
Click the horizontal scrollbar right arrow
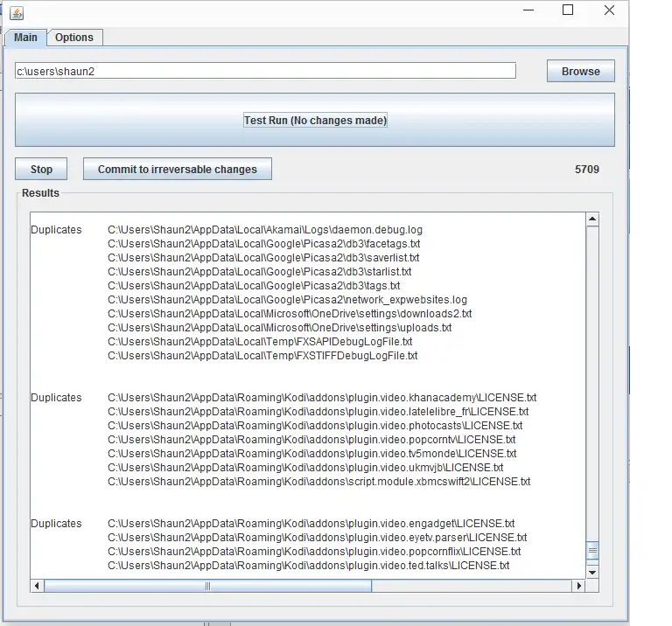579,586
